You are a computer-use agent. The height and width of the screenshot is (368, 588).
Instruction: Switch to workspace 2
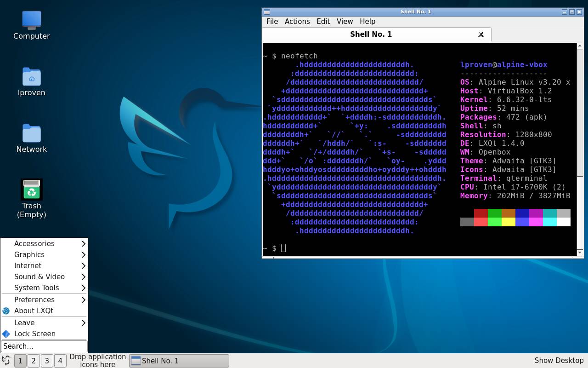(x=33, y=361)
